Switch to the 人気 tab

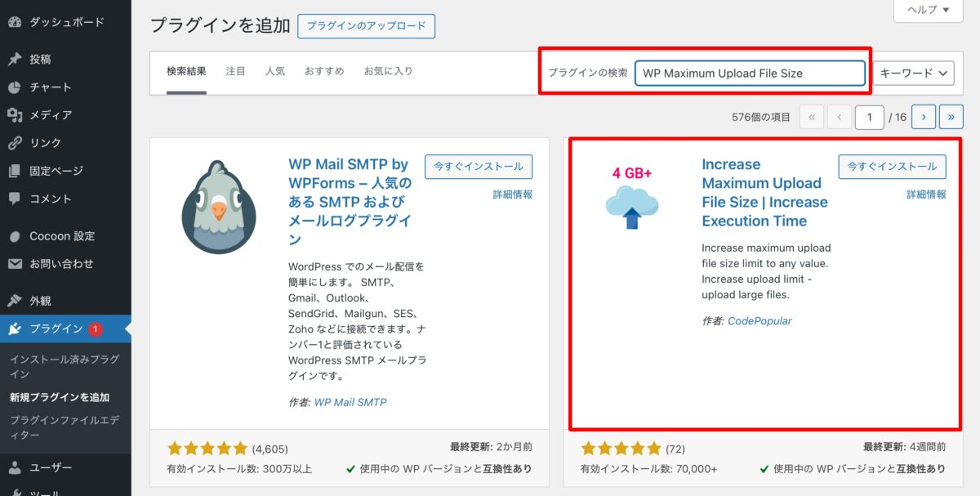(x=275, y=71)
